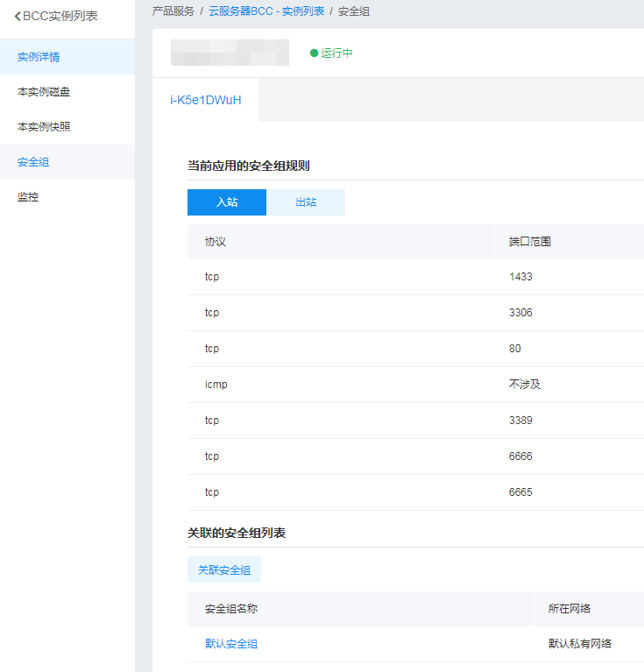Image resolution: width=644 pixels, height=672 pixels.
Task: Open 实例详情 in the sidebar
Action: 67,57
